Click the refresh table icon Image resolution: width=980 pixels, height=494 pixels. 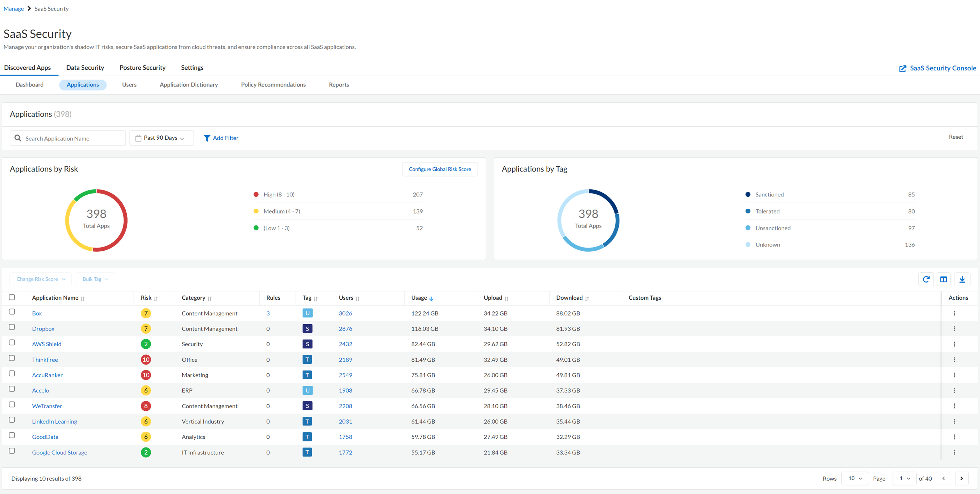926,279
